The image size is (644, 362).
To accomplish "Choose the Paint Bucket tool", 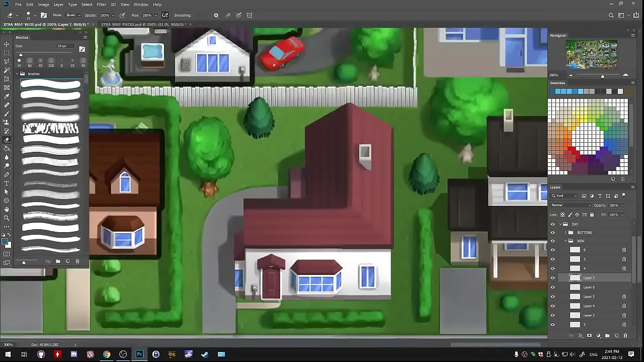I will point(7,148).
